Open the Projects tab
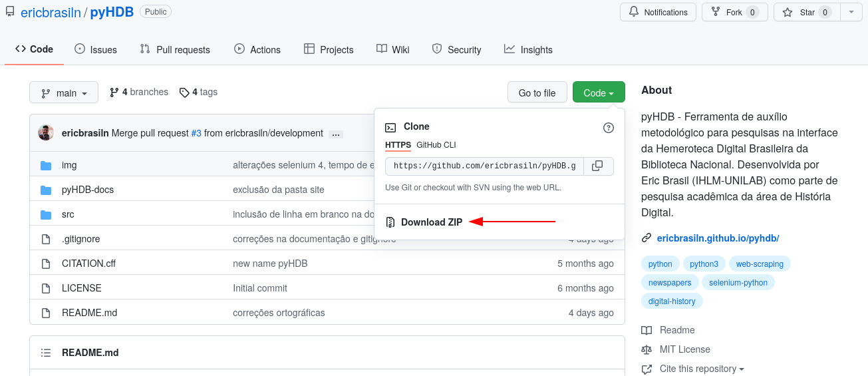Image resolution: width=868 pixels, height=376 pixels. [x=329, y=49]
